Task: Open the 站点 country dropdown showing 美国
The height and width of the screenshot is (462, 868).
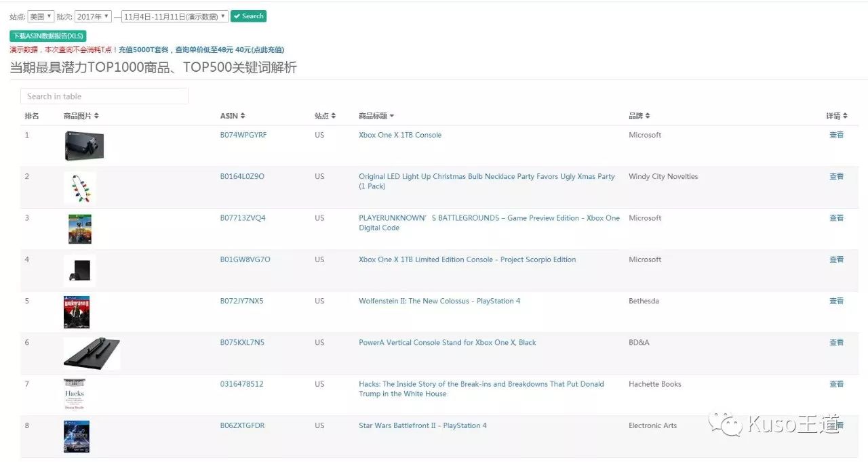Action: (41, 16)
